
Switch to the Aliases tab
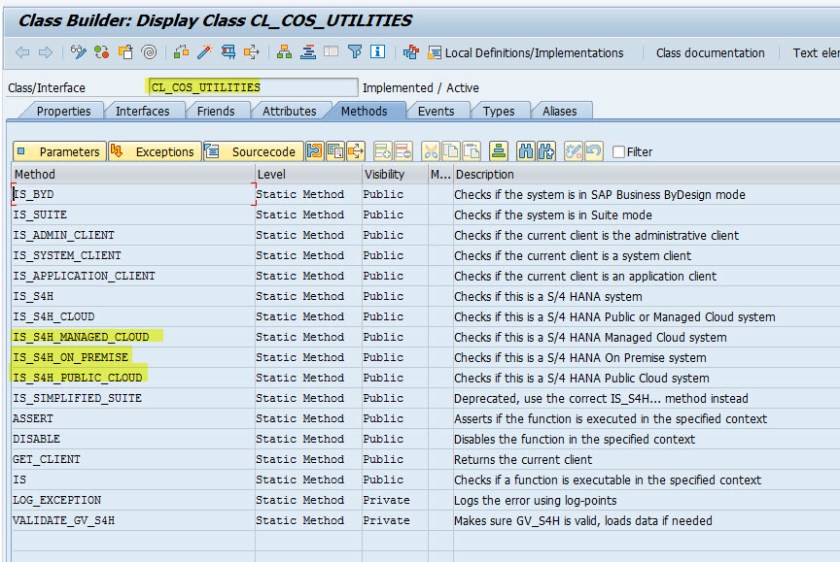tap(559, 111)
